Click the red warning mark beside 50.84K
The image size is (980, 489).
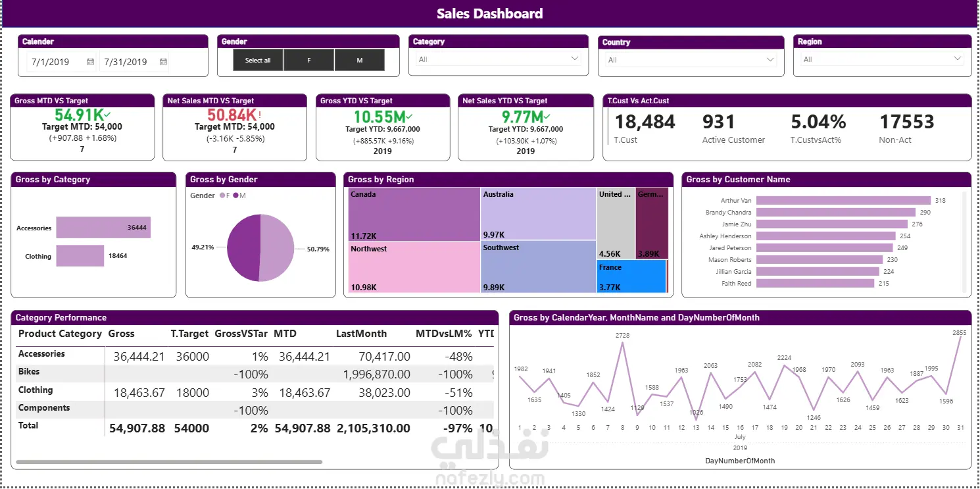coord(260,114)
